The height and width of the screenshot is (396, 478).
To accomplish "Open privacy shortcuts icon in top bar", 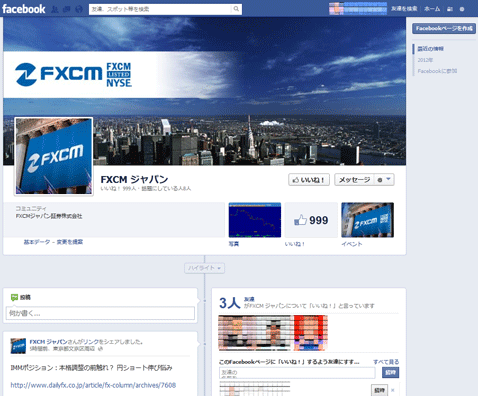I will click(450, 9).
